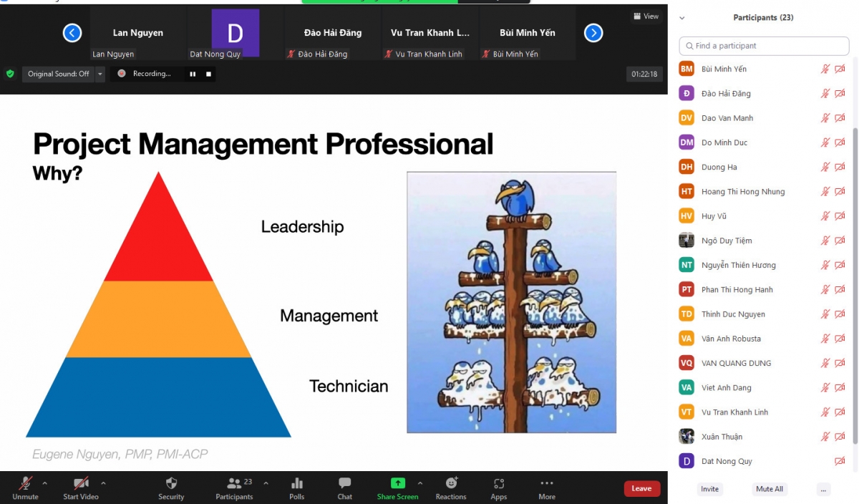Viewport: 859px width, 504px height.
Task: Click the Recording status label
Action: [152, 74]
